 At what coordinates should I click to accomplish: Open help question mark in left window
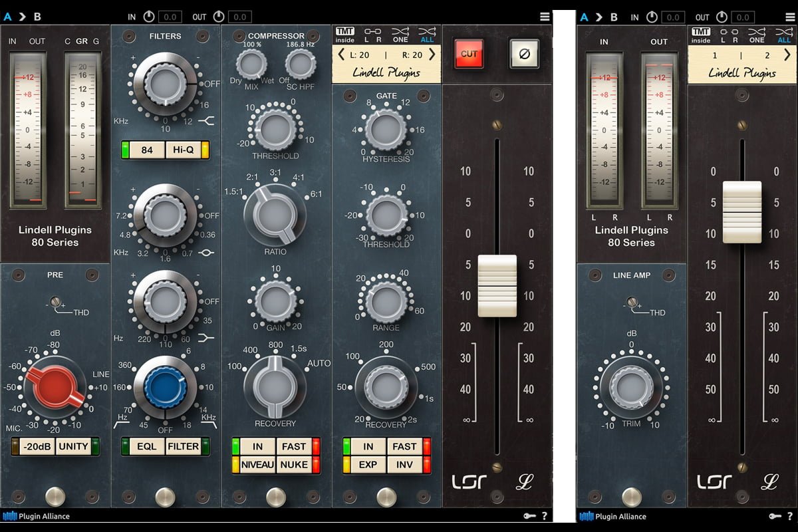click(545, 516)
